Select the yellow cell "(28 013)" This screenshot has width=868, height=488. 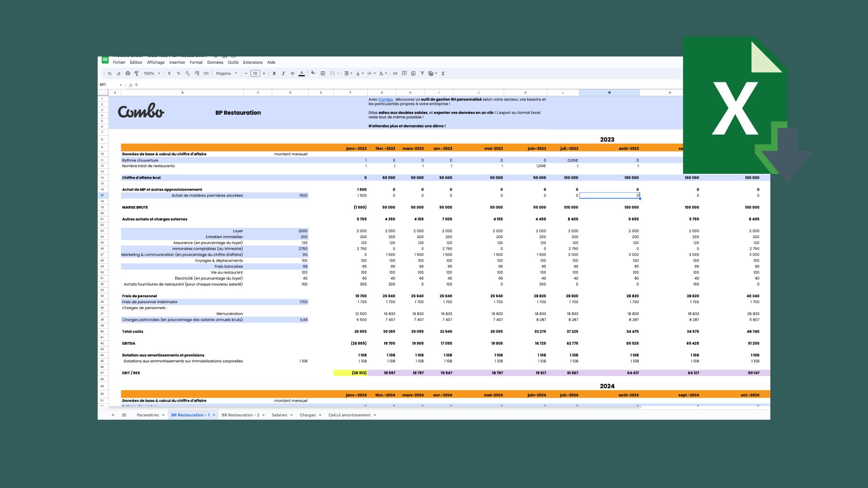[x=350, y=373]
